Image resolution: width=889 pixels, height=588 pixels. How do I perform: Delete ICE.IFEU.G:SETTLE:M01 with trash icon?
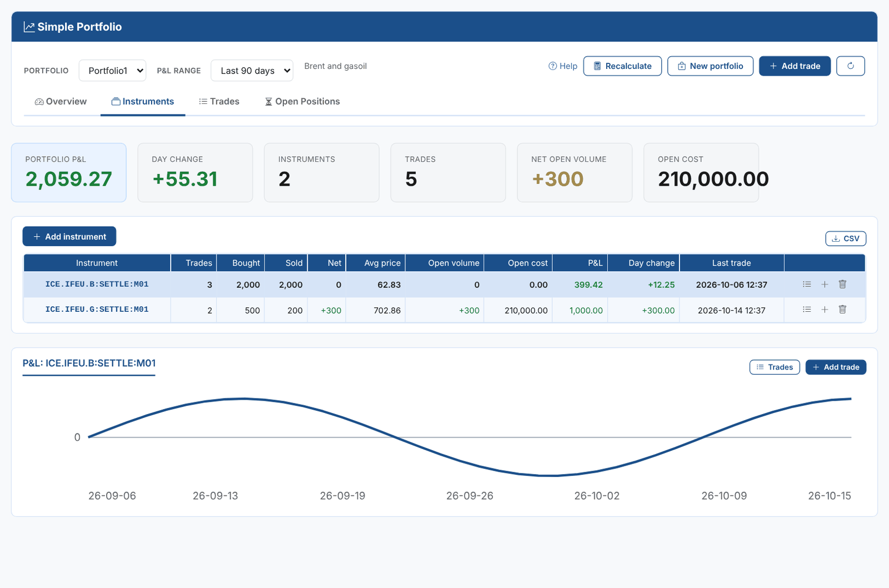click(x=842, y=310)
